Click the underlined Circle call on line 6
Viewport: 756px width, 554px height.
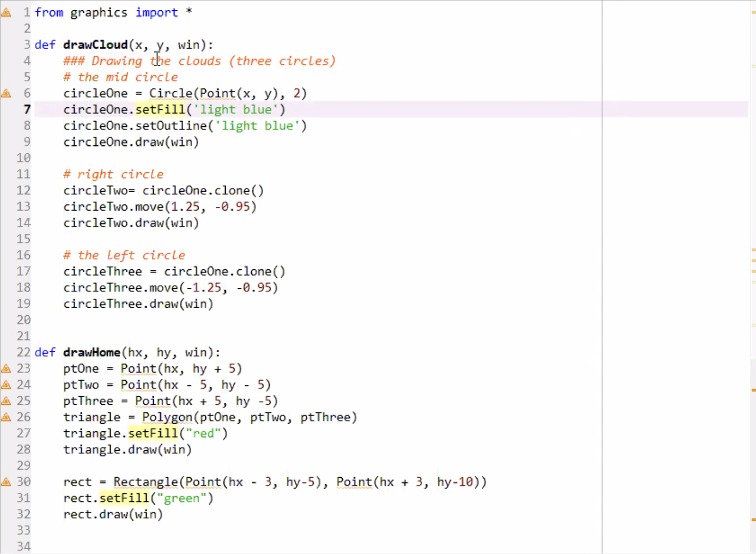point(171,94)
